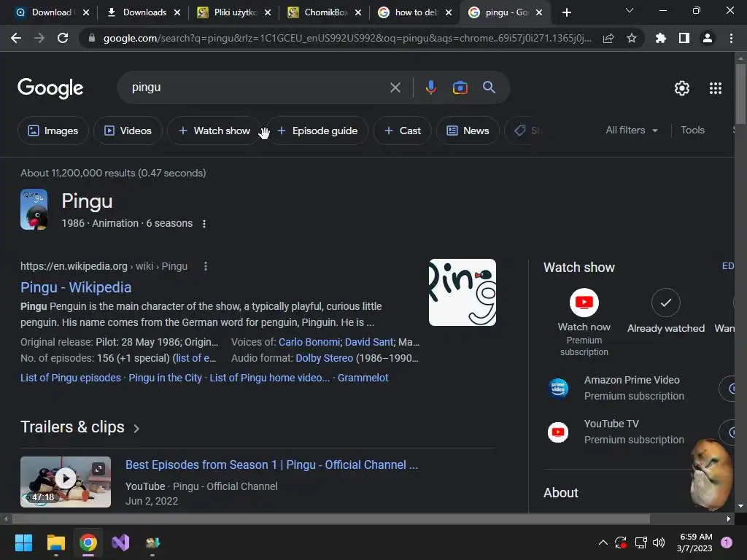Add the Episode guide filter chip
Viewport: 747px width, 560px height.
tap(317, 131)
